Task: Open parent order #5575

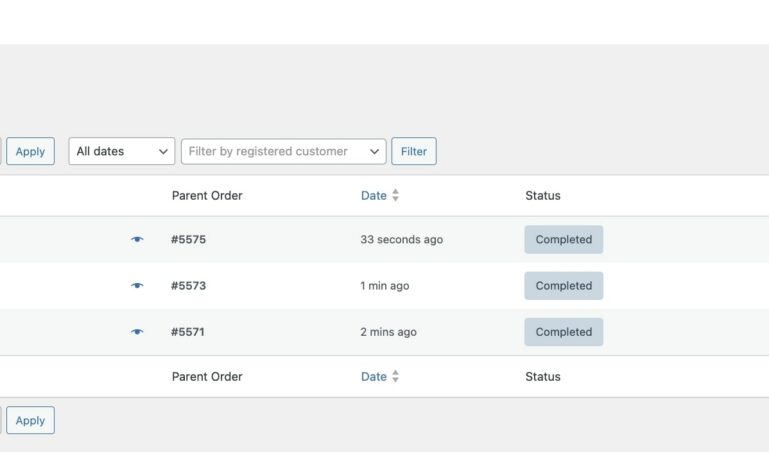Action: (x=188, y=240)
